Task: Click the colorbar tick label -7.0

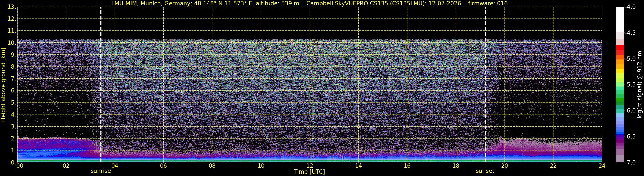Action: pyautogui.click(x=630, y=163)
